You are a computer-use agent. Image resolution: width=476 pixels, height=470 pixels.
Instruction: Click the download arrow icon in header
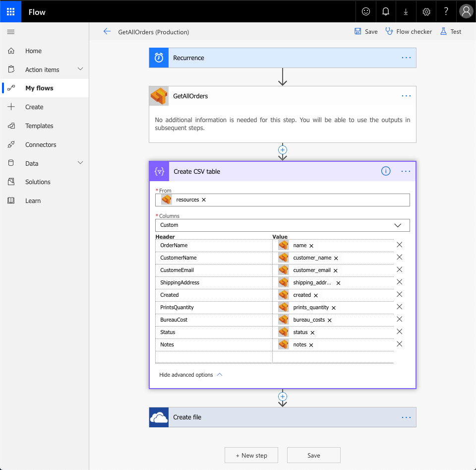[x=406, y=12]
